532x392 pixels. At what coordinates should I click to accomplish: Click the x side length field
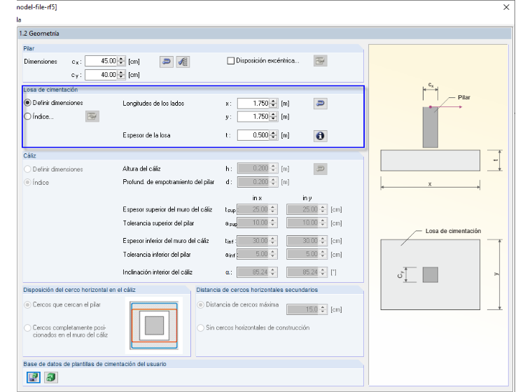(x=254, y=103)
